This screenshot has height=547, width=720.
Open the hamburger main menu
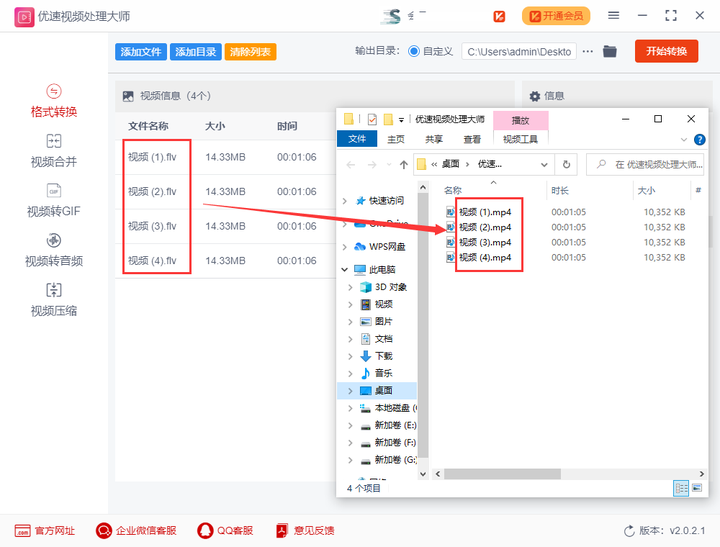[613, 16]
